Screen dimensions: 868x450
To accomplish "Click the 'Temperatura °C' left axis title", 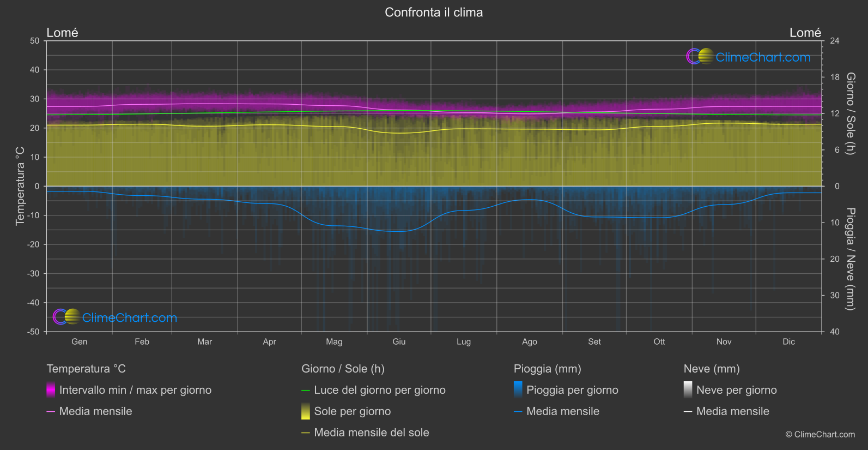I will (x=20, y=186).
